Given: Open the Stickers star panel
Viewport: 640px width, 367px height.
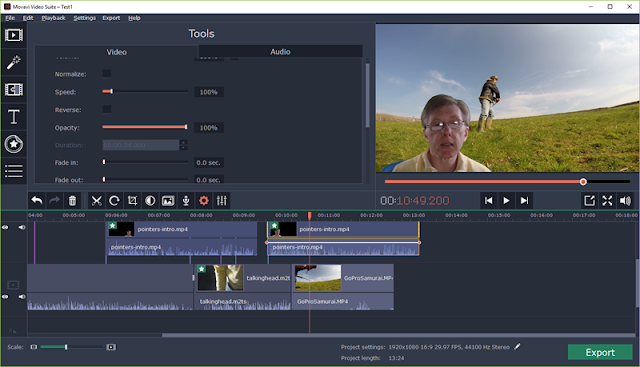Looking at the screenshot, I should [14, 144].
